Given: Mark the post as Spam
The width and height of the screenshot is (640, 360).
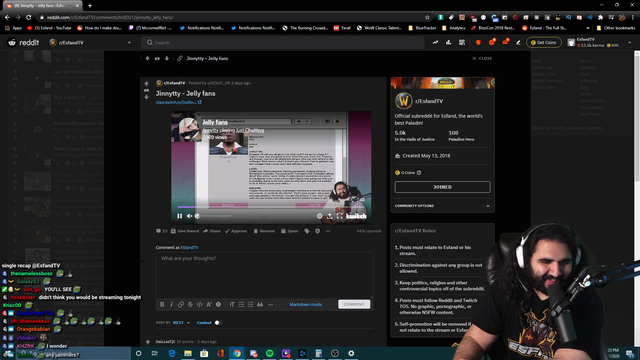Looking at the screenshot, I should tap(289, 231).
